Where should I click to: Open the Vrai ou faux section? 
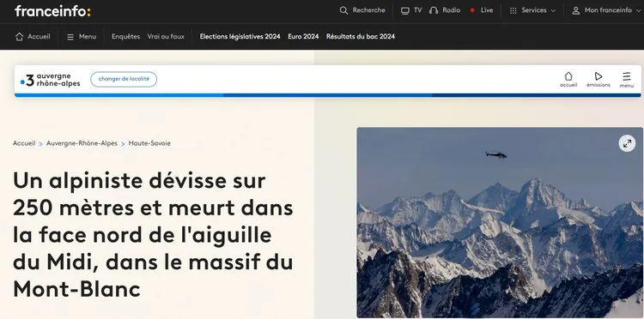pos(166,37)
